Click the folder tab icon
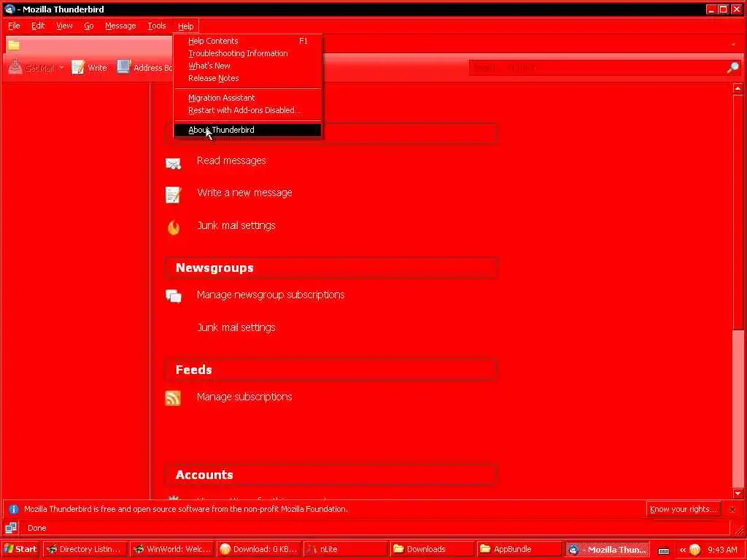This screenshot has height=560, width=747. (x=14, y=44)
